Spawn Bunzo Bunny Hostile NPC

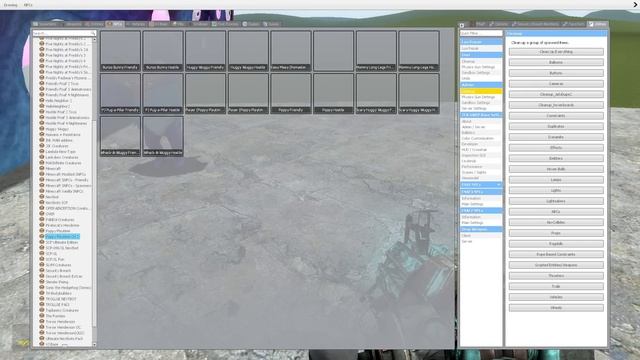[x=163, y=51]
